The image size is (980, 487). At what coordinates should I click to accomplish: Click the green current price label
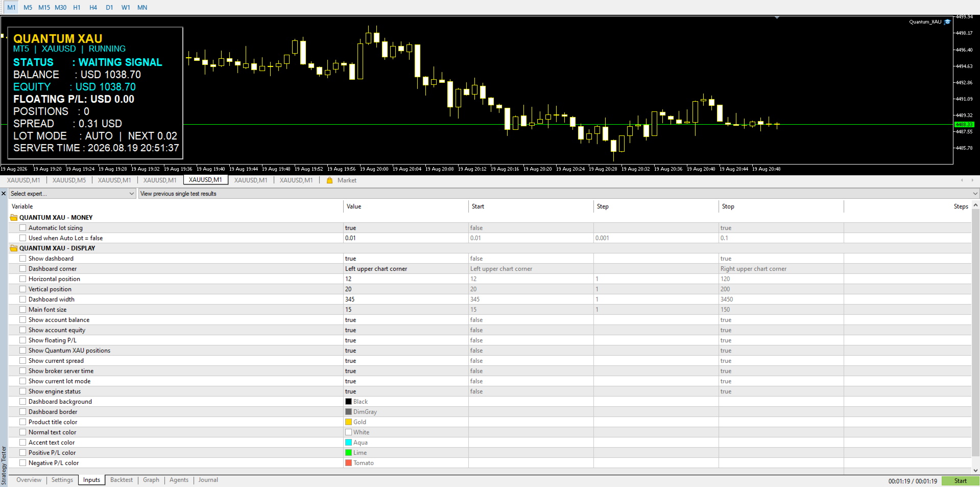click(x=964, y=124)
